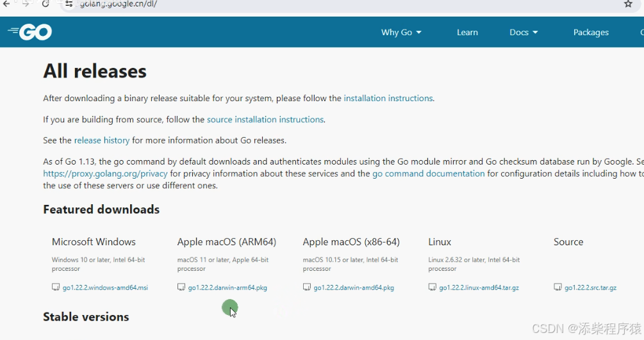Download go1.22.2.darwin-amd64.pkg
The width and height of the screenshot is (644, 340).
pos(354,287)
